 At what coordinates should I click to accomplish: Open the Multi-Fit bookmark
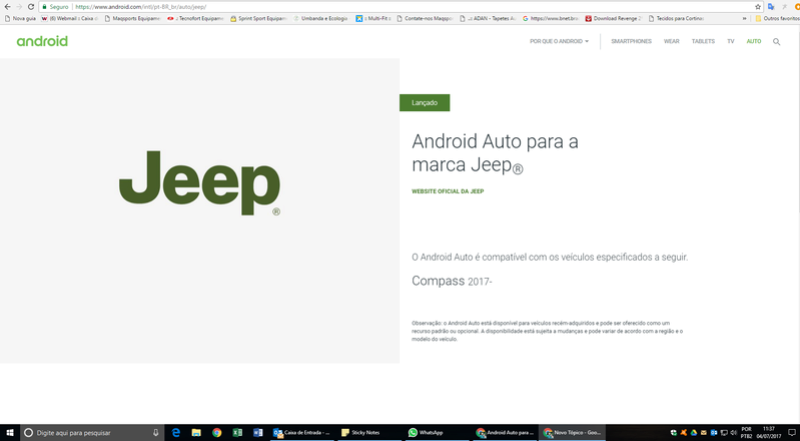373,18
